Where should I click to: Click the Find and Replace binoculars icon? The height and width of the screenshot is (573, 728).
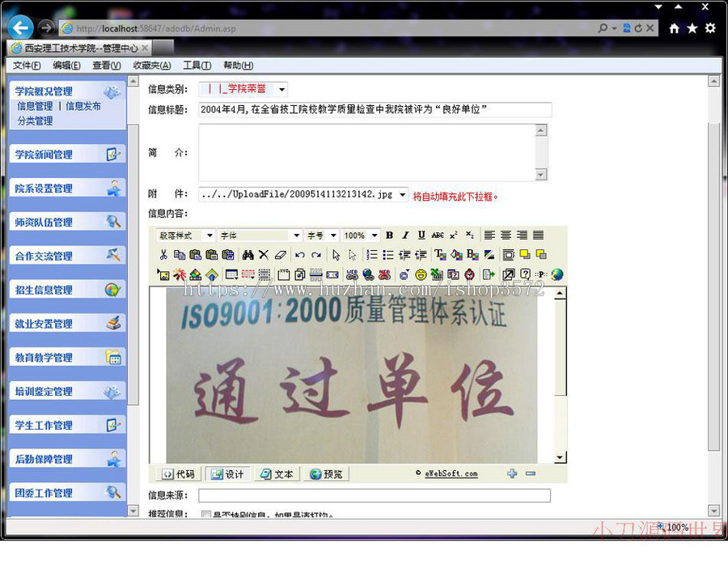(248, 255)
